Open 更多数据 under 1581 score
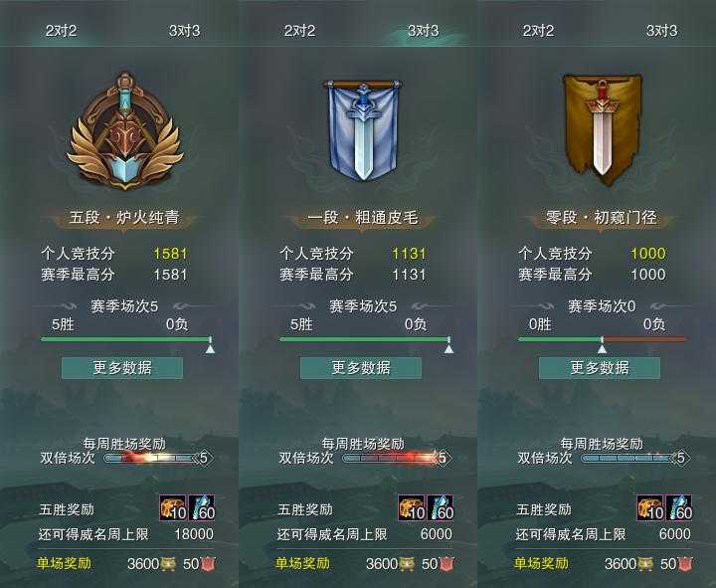 click(x=122, y=368)
